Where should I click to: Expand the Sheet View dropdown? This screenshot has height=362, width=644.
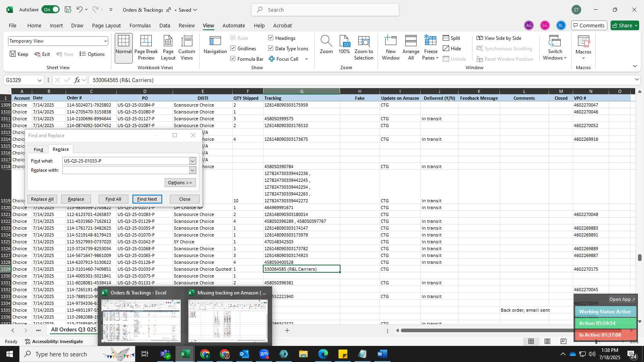(x=105, y=41)
